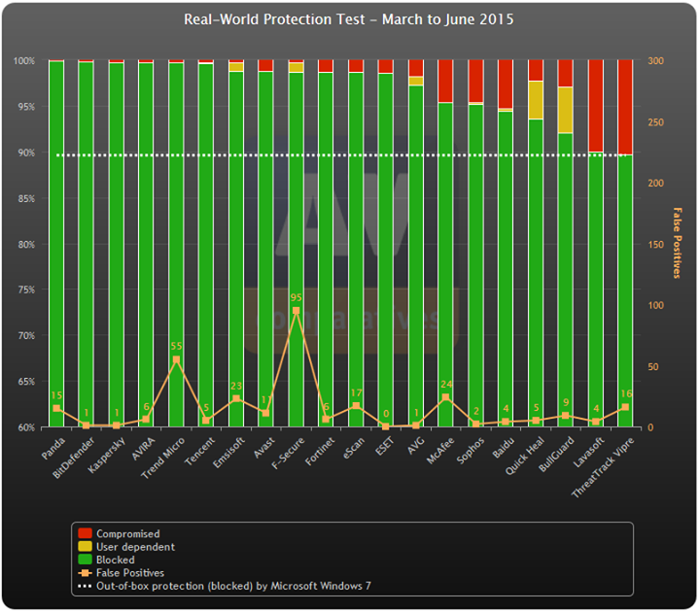700x612 pixels.
Task: Toggle the Out-of-box protection legend entry
Action: (x=233, y=586)
